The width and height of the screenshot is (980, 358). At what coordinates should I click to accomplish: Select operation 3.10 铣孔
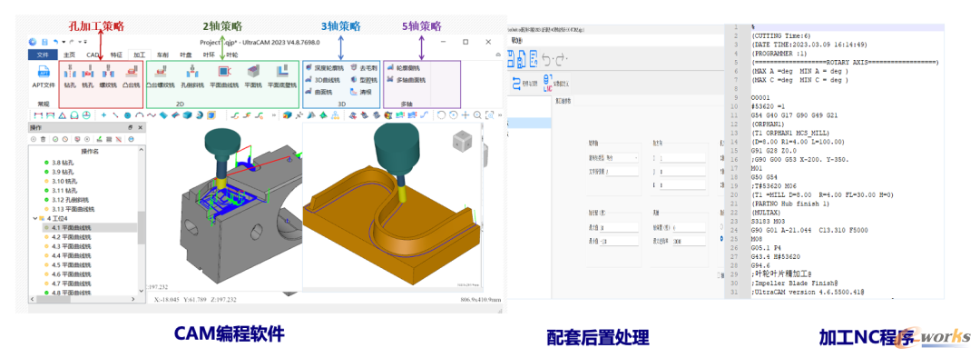(x=62, y=181)
